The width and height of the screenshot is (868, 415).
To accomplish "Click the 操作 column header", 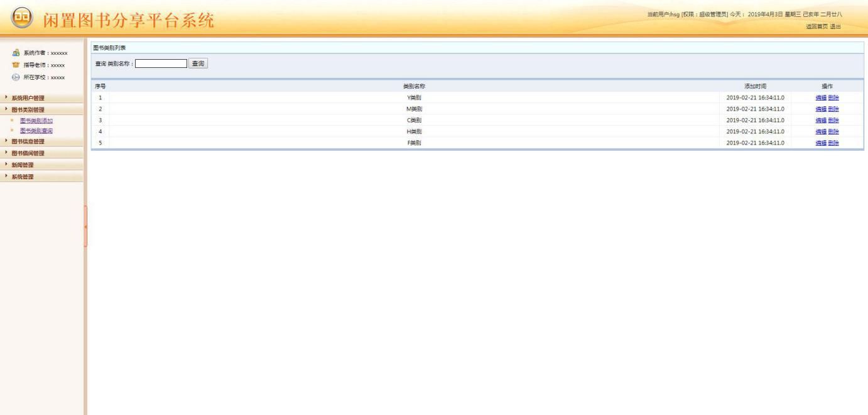I will (x=827, y=86).
